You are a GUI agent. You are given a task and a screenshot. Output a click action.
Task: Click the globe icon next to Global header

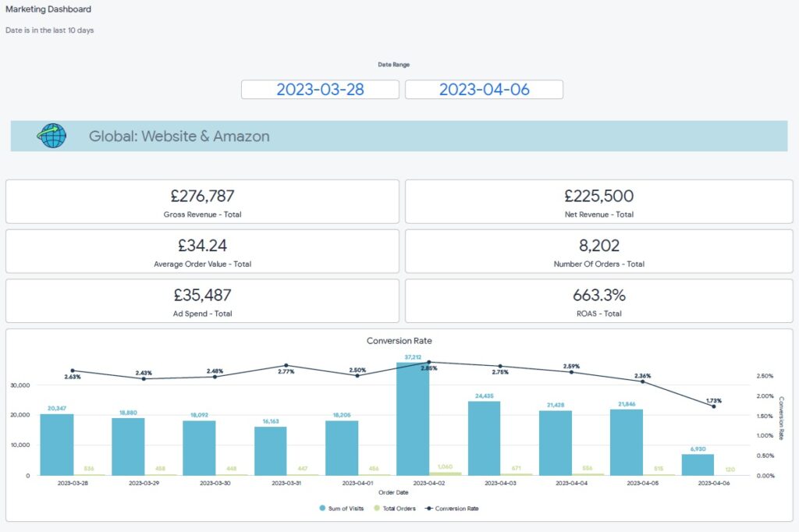(50, 136)
